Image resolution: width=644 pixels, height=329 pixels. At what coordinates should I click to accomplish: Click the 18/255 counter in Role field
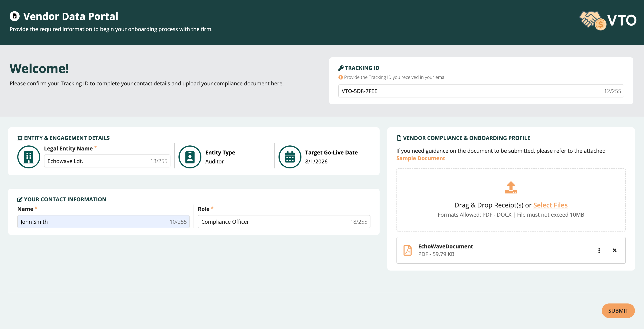[x=359, y=222]
